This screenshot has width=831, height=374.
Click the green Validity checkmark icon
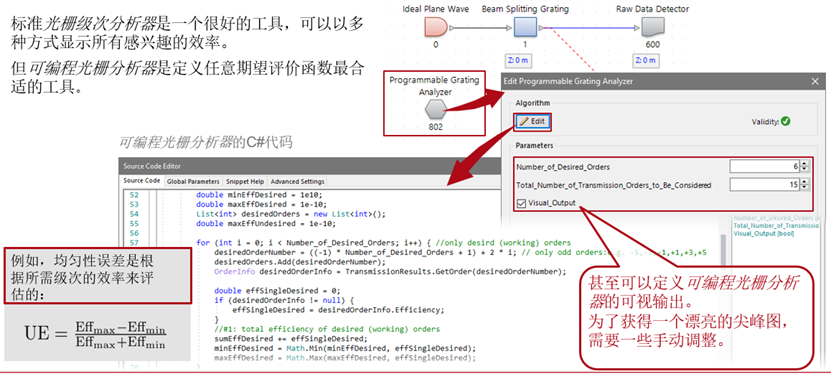785,121
